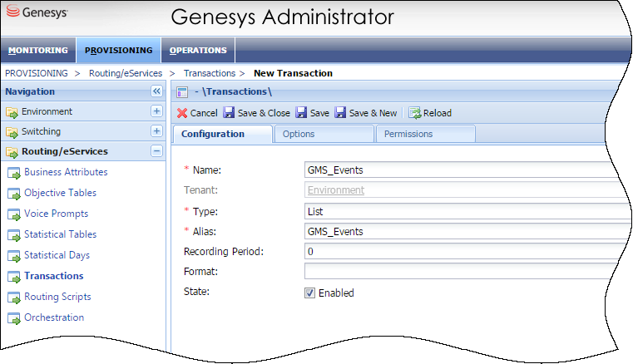Click the \Transactions\ panel title text
633x364 pixels.
point(237,91)
